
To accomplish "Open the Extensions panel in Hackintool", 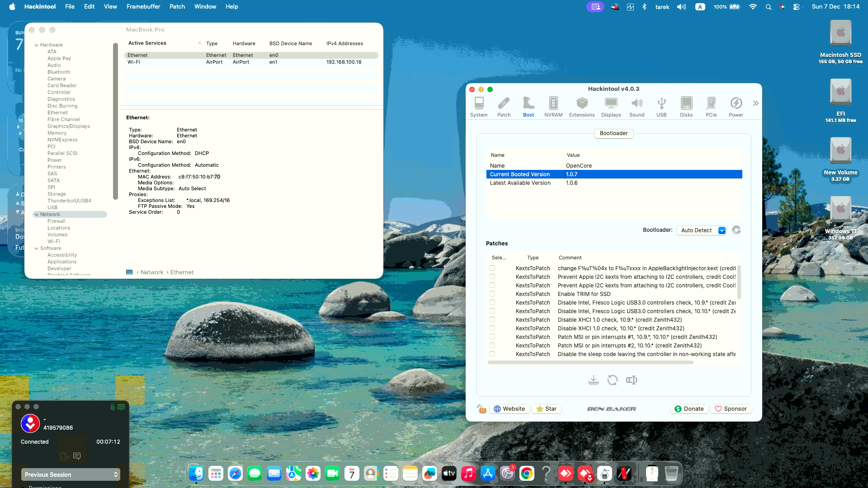I will 582,106.
